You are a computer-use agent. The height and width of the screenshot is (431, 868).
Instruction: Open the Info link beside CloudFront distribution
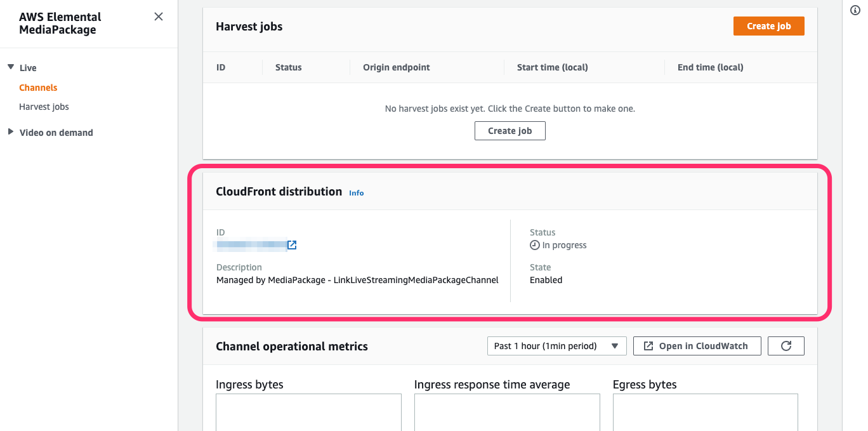[x=356, y=193]
